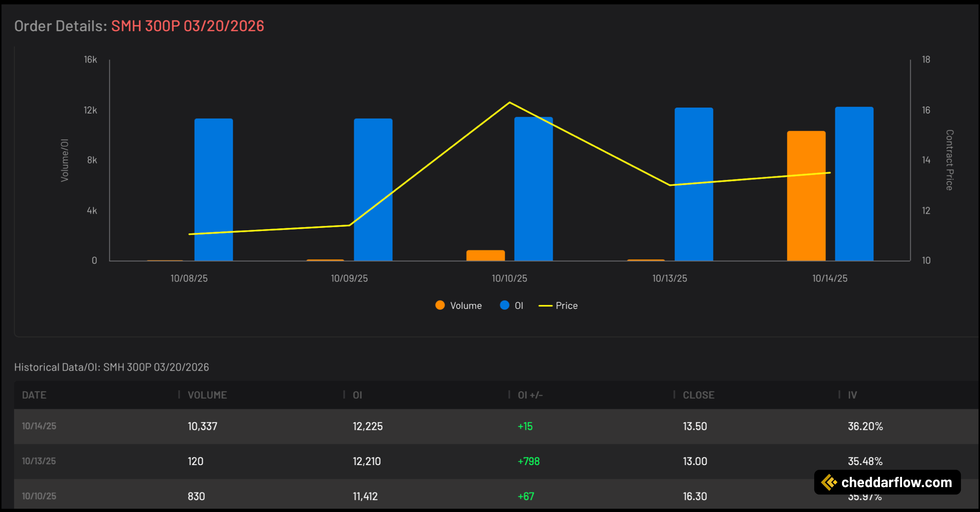Toggle the OI series in the legend

[x=511, y=306]
